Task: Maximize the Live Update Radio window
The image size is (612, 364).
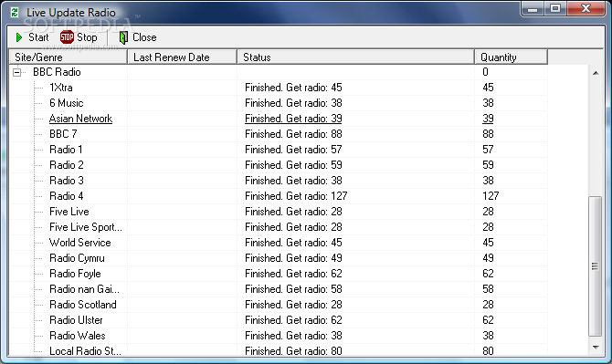Action: (x=555, y=8)
